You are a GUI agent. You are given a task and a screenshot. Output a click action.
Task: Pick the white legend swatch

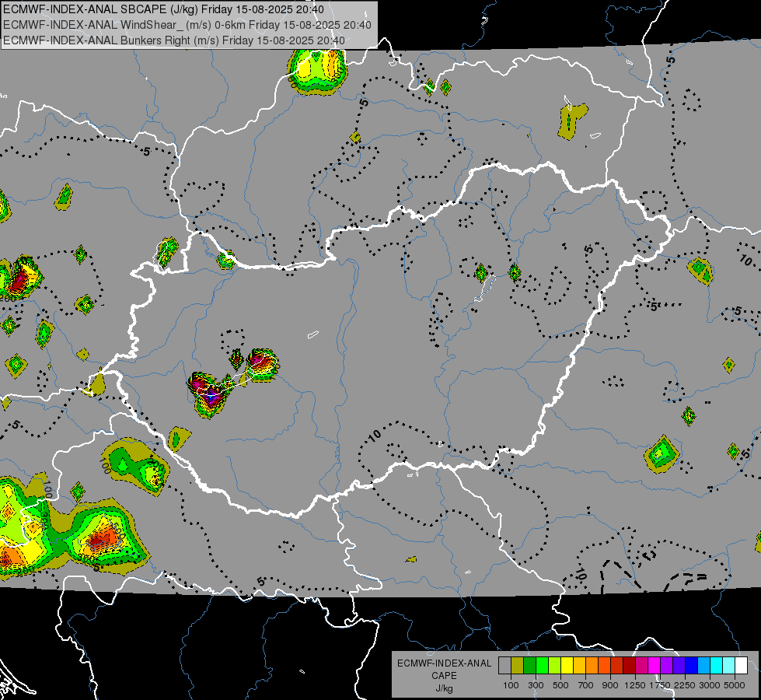[741, 666]
